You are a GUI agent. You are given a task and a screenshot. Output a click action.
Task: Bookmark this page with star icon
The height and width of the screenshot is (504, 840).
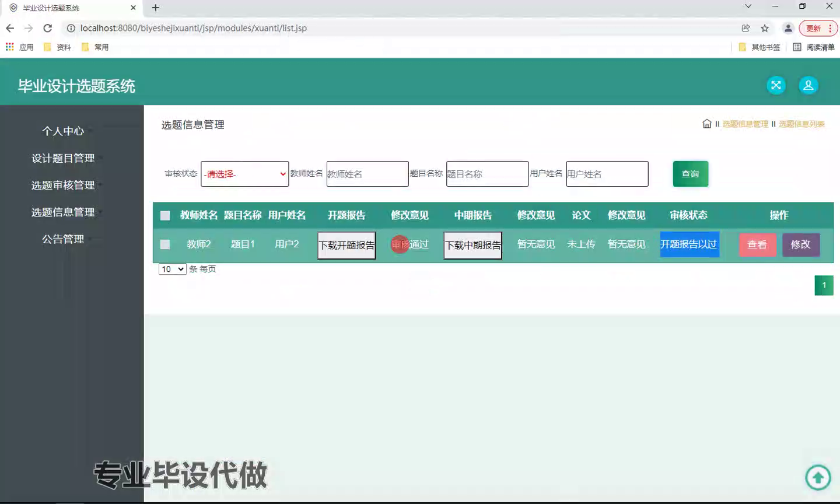point(765,28)
